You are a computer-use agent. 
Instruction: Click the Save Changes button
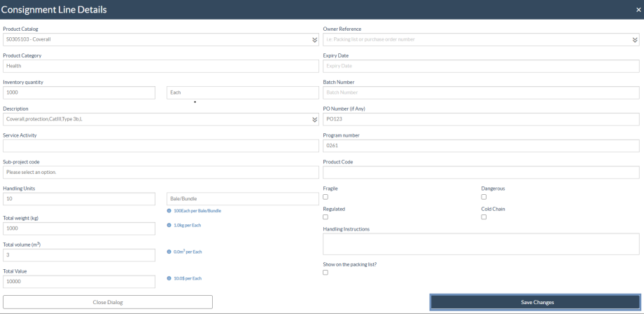coord(535,302)
